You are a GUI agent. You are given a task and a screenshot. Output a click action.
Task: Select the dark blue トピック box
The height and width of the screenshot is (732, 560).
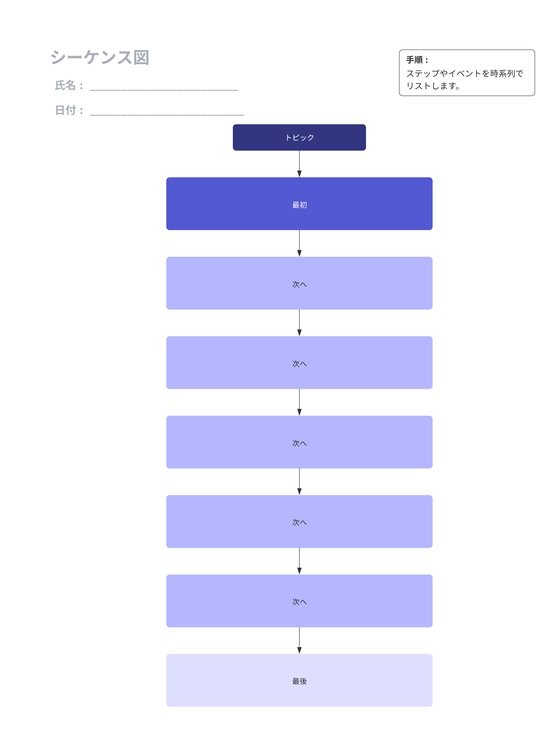tap(299, 137)
